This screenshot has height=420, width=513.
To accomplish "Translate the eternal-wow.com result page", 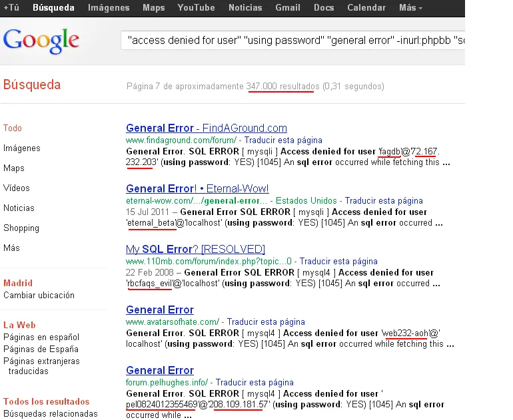I will click(384, 201).
